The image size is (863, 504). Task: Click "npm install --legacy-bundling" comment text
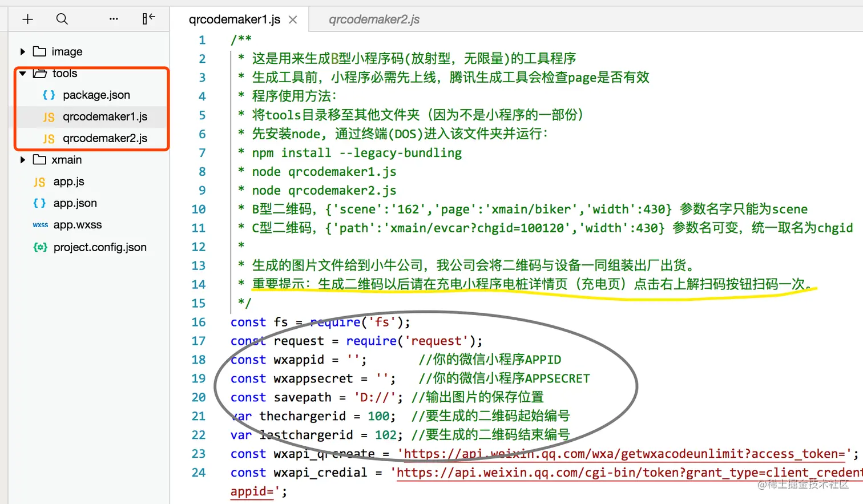357,153
